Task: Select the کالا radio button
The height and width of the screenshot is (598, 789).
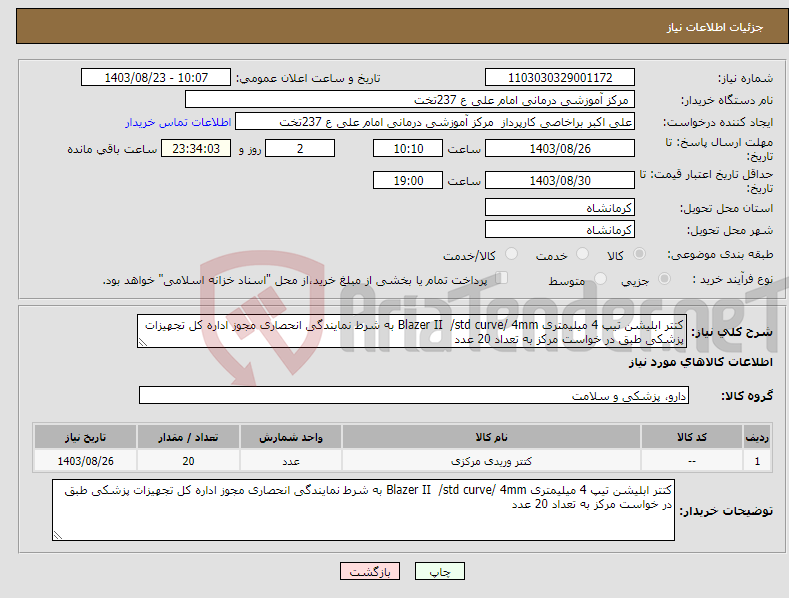Action: [639, 254]
